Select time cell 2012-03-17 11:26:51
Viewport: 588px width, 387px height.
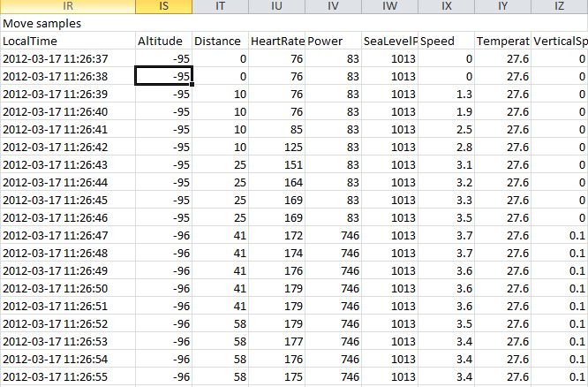tap(67, 306)
